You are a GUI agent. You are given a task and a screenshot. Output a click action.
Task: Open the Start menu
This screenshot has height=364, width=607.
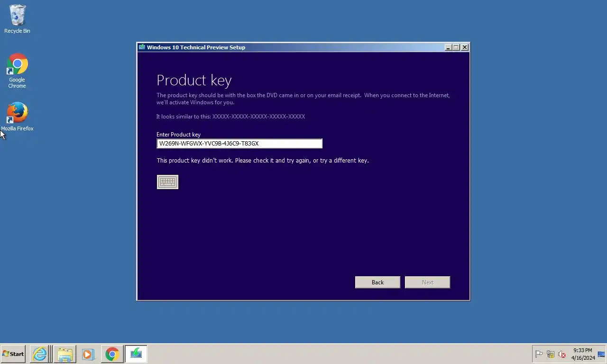[13, 354]
